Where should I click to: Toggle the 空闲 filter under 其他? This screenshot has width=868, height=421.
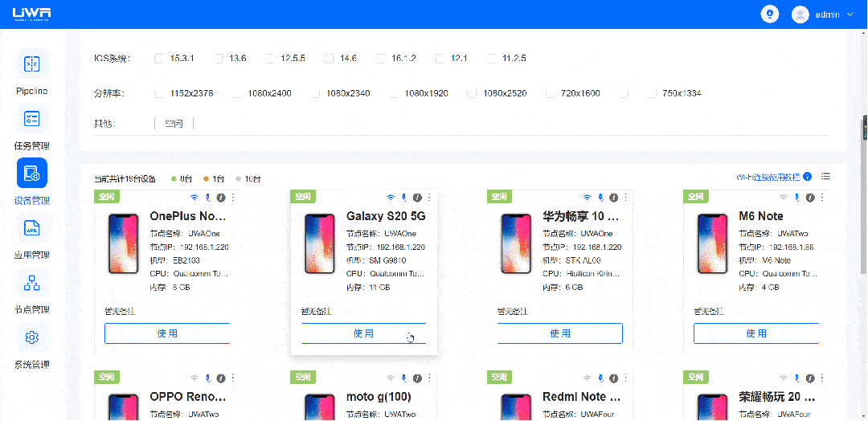tap(174, 123)
